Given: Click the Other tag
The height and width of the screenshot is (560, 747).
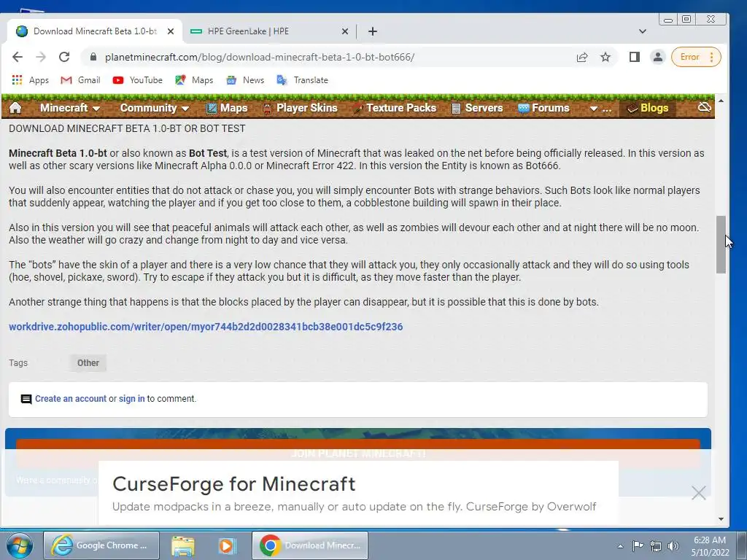Looking at the screenshot, I should coord(88,363).
